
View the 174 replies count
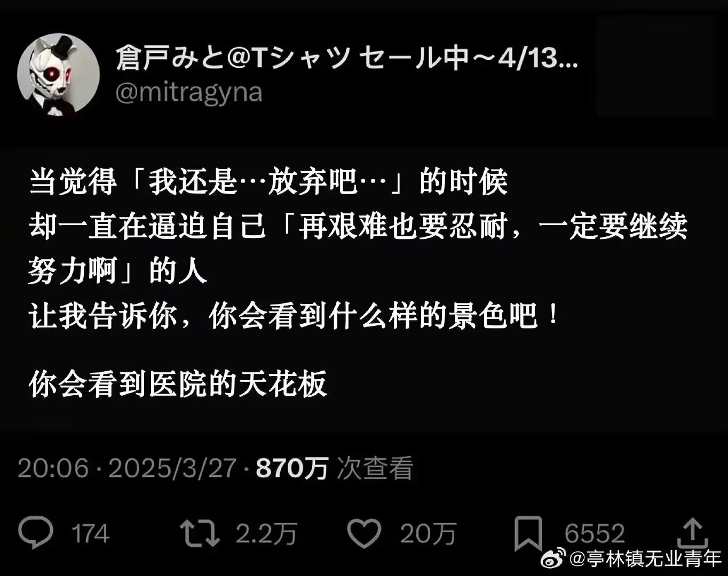tap(90, 533)
